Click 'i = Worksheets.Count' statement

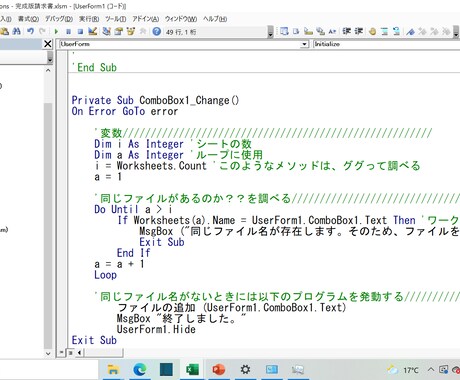tap(150, 166)
